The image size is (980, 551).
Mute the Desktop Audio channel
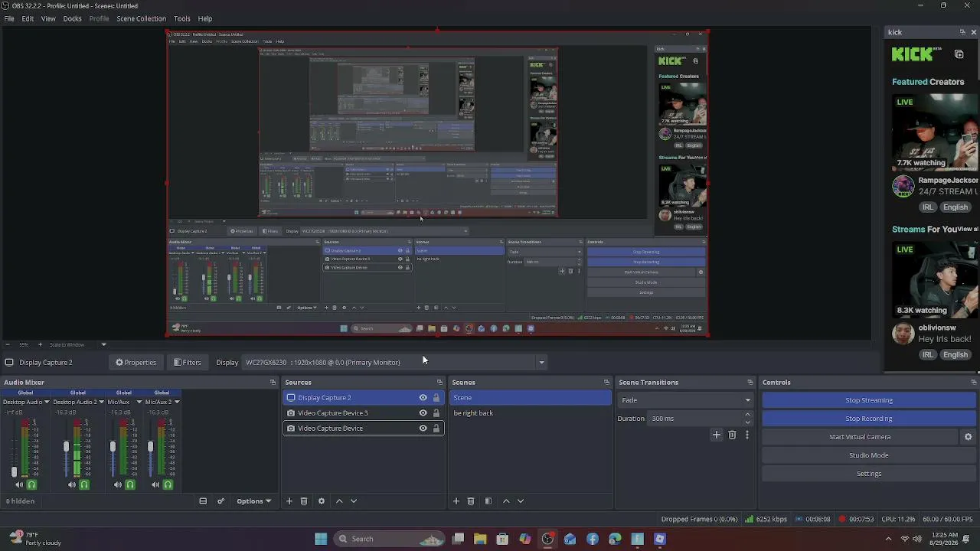pos(19,484)
